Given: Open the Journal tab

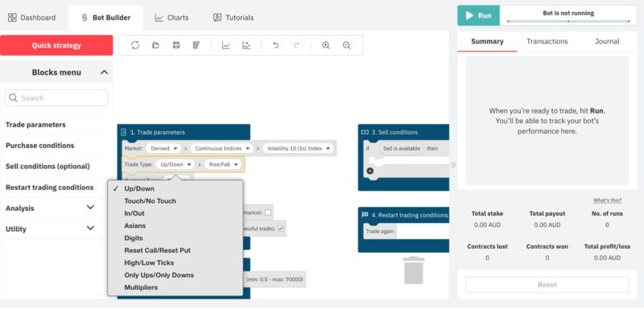Looking at the screenshot, I should (607, 41).
